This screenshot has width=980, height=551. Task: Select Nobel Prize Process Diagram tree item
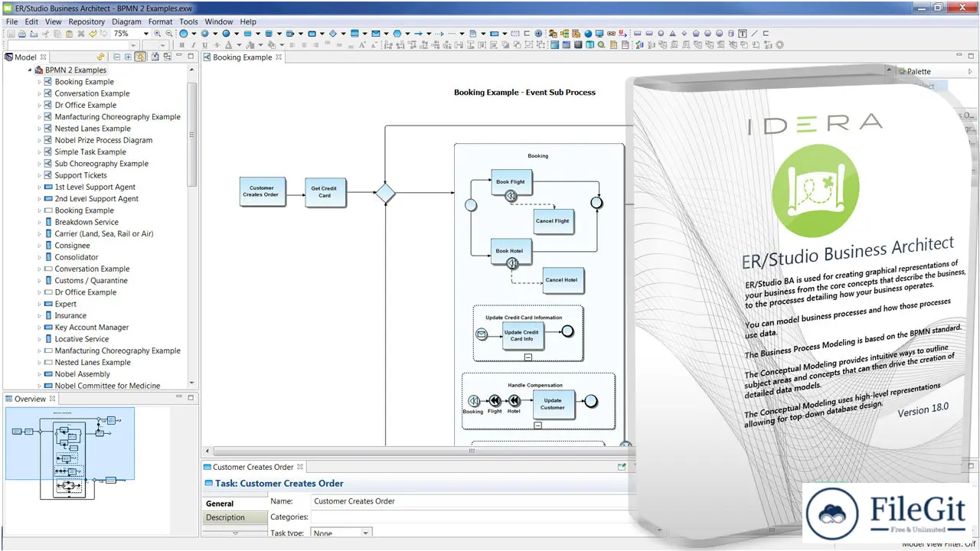103,141
